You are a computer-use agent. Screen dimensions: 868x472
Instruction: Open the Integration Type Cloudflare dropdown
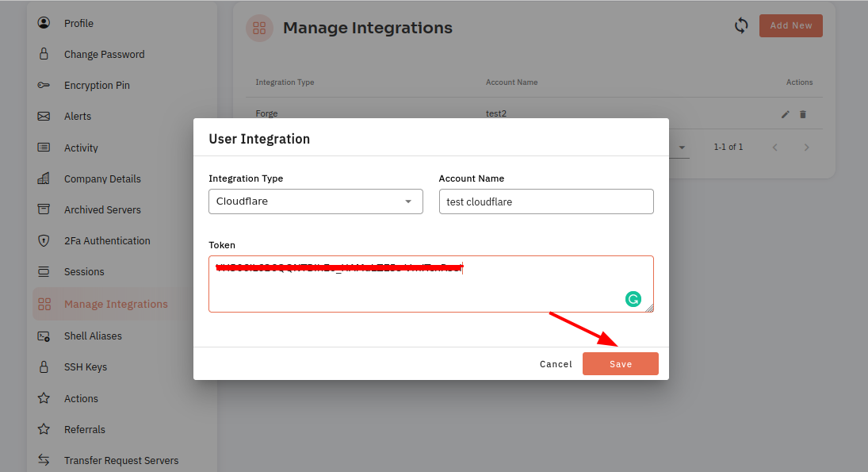pyautogui.click(x=315, y=201)
